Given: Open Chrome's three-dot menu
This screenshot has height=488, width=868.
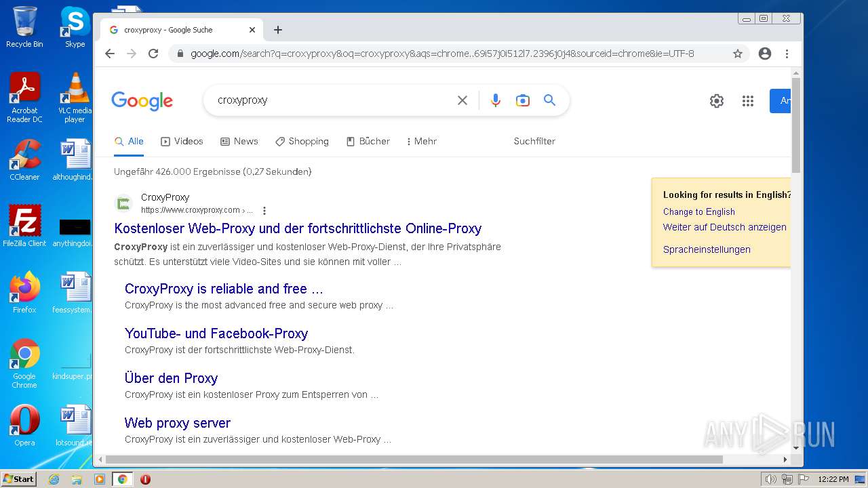Looking at the screenshot, I should [787, 54].
